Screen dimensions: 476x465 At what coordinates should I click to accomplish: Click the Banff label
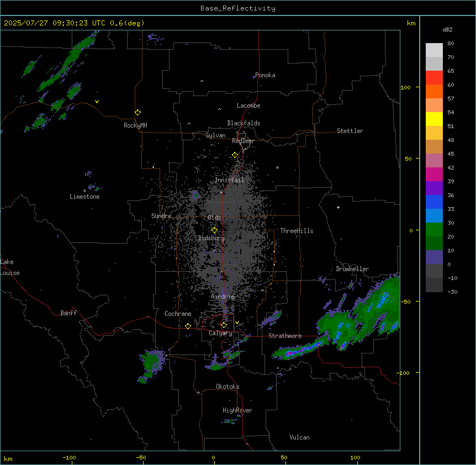point(68,313)
